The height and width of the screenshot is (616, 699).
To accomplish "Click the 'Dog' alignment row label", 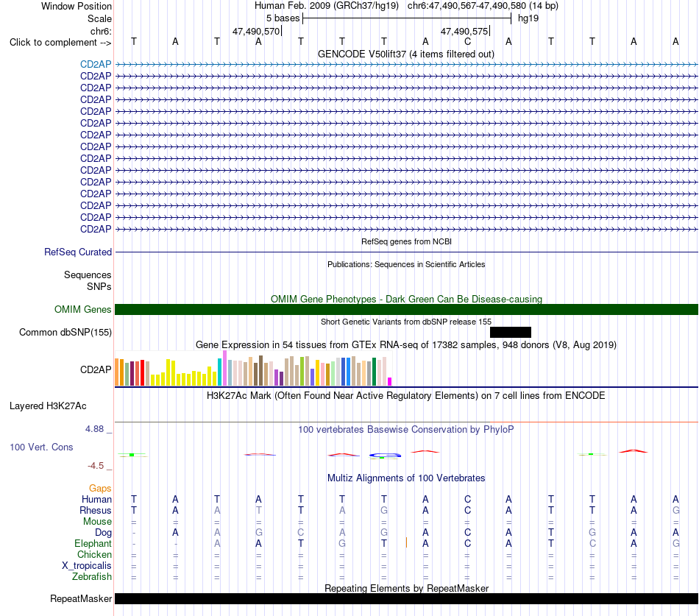I will [103, 533].
